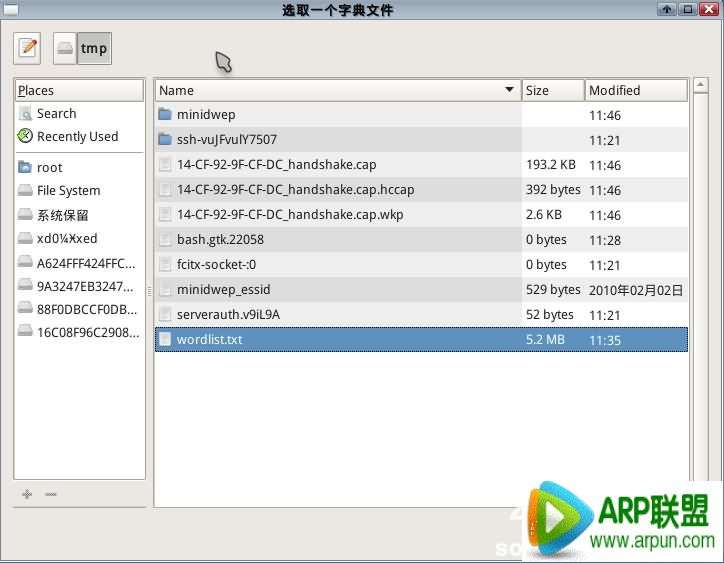Sort by the Size column header
This screenshot has width=724, height=563.
553,90
